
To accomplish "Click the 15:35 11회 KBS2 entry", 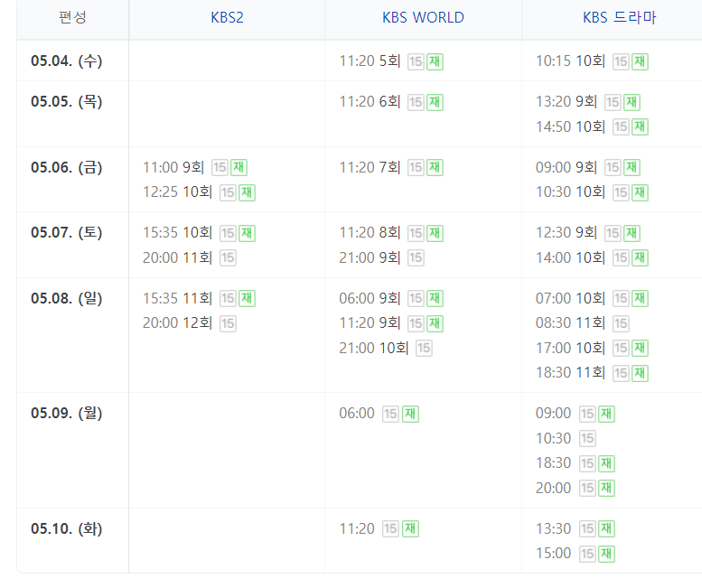I will tap(177, 298).
